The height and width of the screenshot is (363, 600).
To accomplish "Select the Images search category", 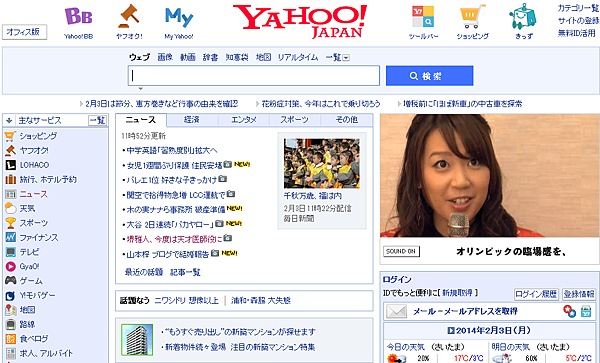I will pos(165,57).
